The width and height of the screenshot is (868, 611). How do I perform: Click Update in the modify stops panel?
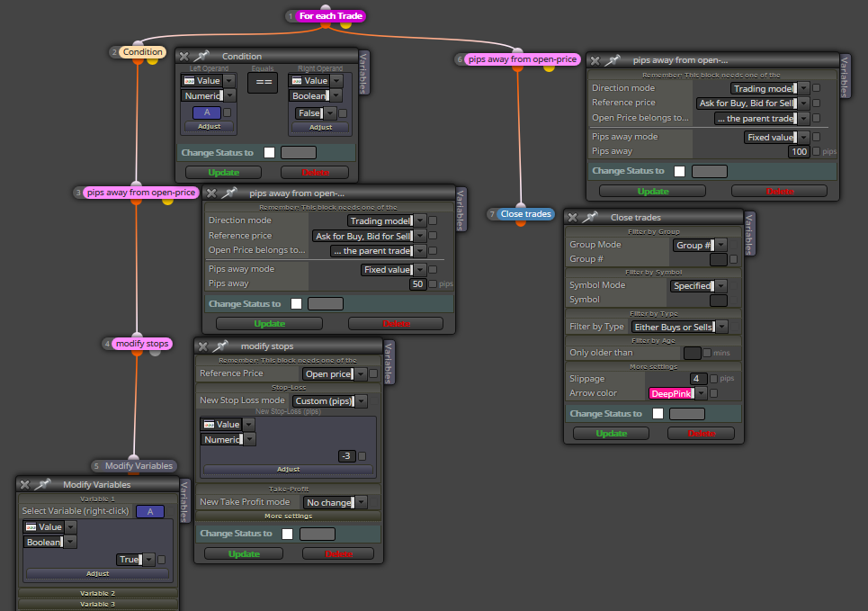pos(244,554)
